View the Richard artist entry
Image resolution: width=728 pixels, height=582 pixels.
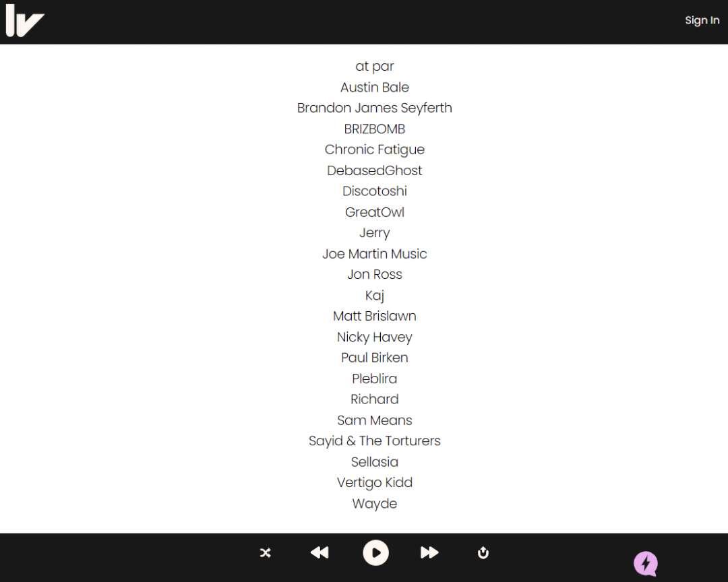pos(375,399)
